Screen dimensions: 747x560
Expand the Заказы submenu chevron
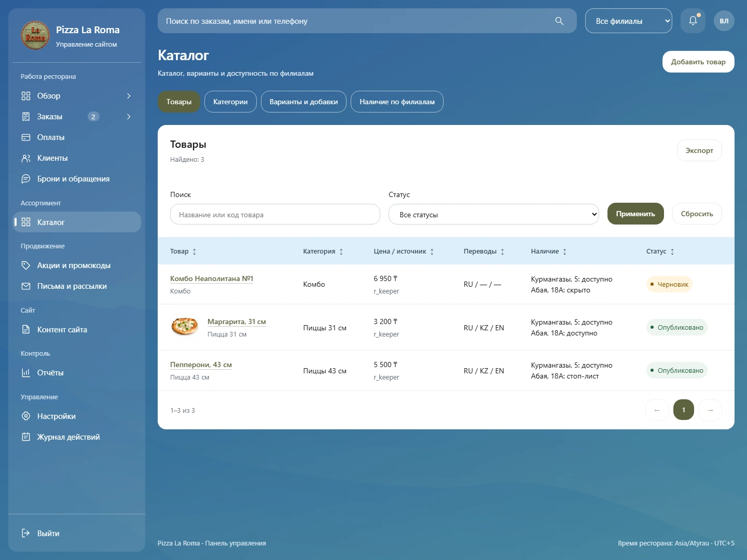pos(129,117)
